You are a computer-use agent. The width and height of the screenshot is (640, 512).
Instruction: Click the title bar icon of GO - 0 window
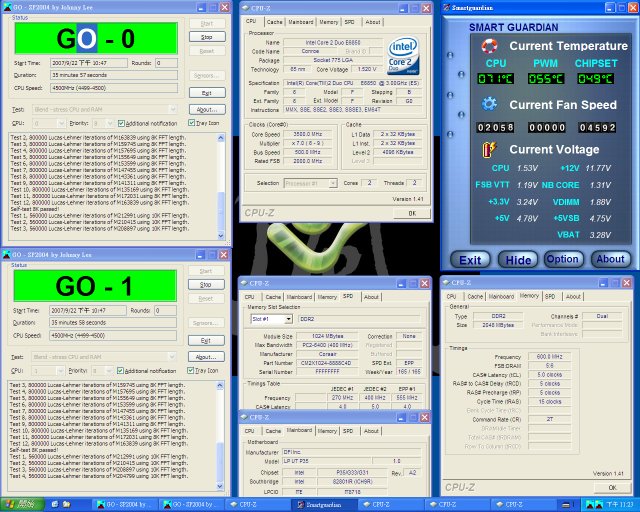click(x=7, y=7)
